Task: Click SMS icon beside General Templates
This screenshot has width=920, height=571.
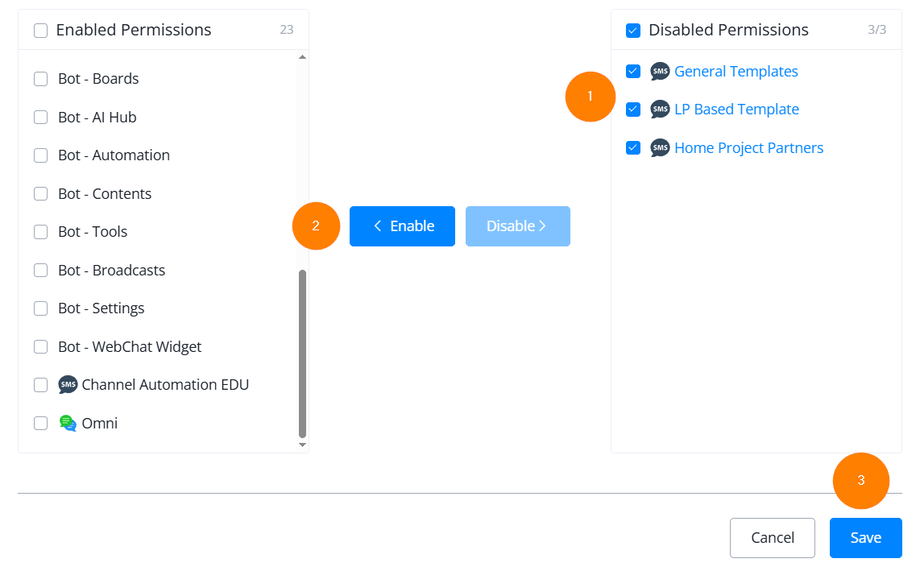Action: pos(660,72)
